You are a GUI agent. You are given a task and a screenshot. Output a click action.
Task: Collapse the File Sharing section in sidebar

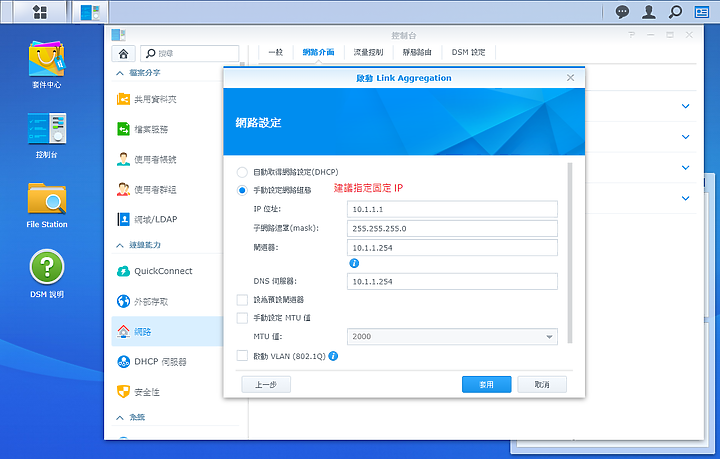(120, 73)
